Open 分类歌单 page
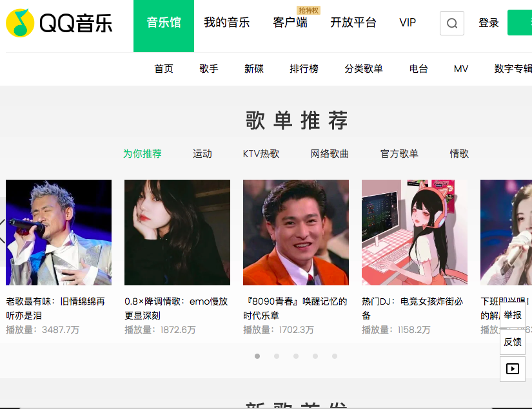 [364, 69]
